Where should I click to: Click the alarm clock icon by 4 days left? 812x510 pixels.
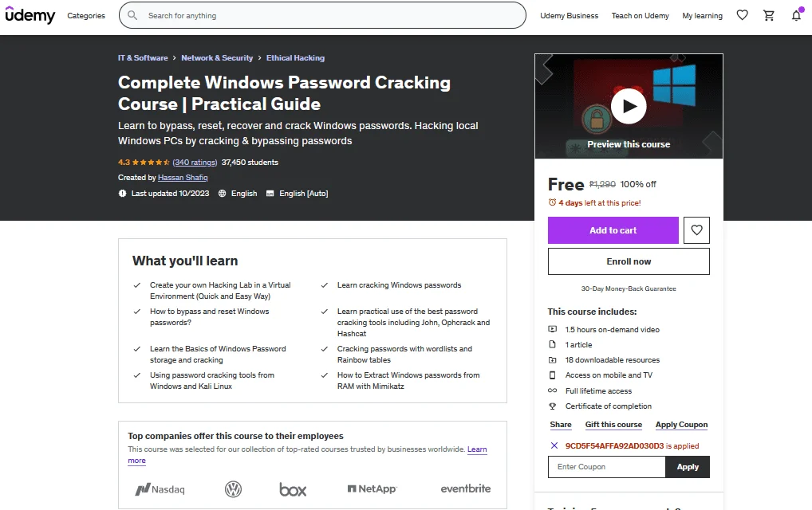pyautogui.click(x=553, y=202)
